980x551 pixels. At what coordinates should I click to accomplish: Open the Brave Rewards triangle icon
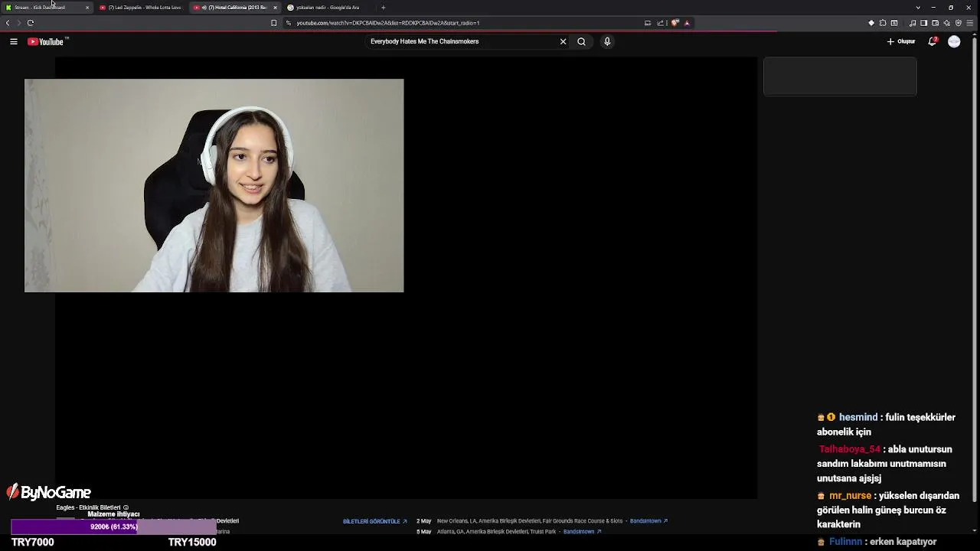pyautogui.click(x=687, y=23)
